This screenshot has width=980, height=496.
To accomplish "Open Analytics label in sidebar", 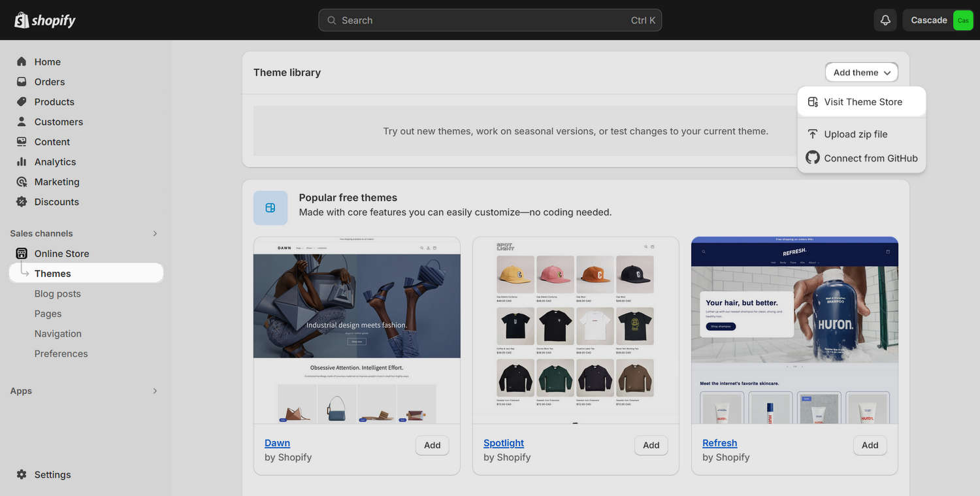I will pos(55,161).
